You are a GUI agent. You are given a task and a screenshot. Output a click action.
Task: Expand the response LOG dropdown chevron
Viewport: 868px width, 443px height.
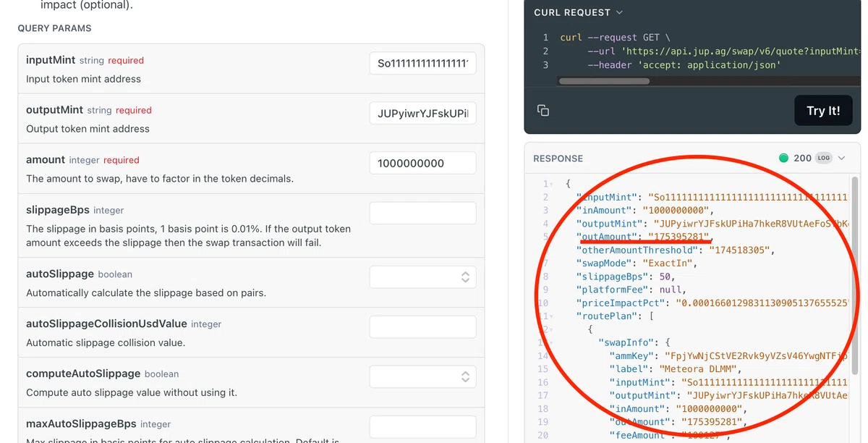[841, 158]
